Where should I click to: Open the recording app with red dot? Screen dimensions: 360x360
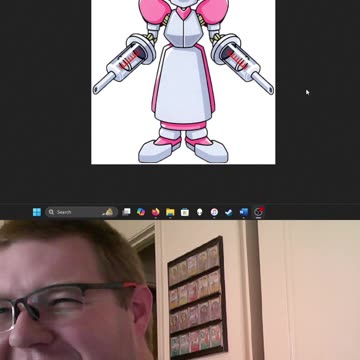pyautogui.click(x=259, y=212)
